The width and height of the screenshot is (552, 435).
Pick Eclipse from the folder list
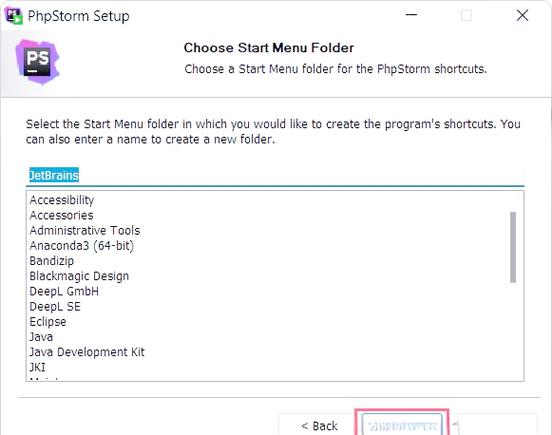click(48, 322)
